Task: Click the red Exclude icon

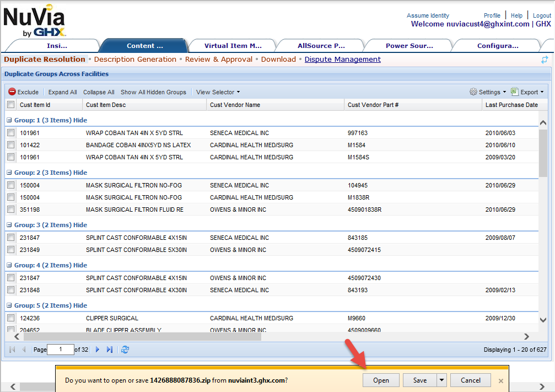Action: [12, 92]
